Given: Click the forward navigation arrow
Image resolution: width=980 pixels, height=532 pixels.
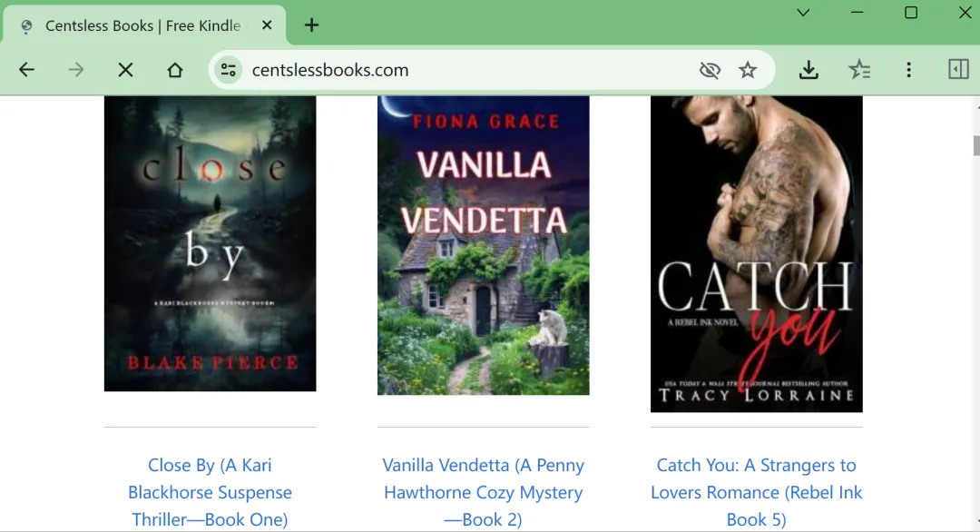Looking at the screenshot, I should pyautogui.click(x=75, y=69).
